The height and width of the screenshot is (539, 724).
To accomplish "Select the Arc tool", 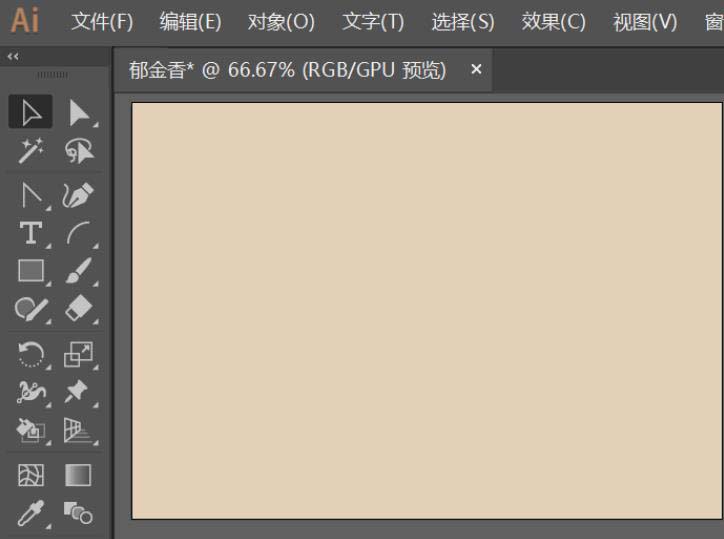I will [x=79, y=233].
